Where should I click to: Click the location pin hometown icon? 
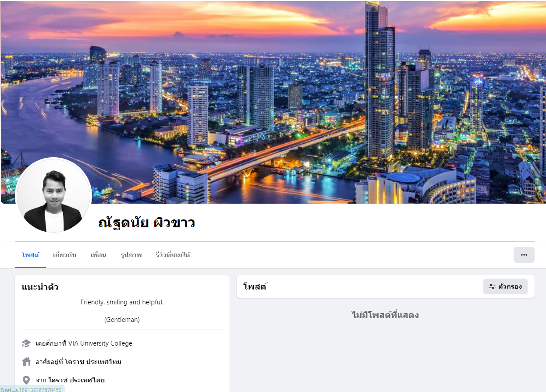coord(26,380)
